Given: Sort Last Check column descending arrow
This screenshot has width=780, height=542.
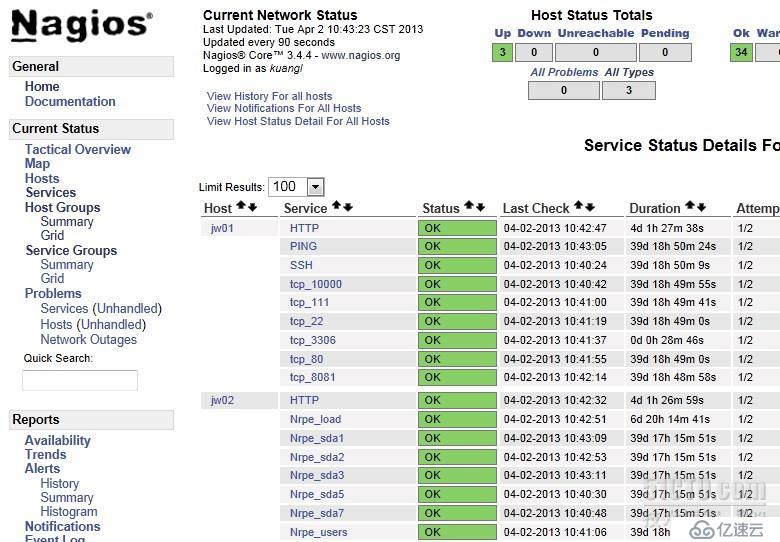Looking at the screenshot, I should 590,207.
